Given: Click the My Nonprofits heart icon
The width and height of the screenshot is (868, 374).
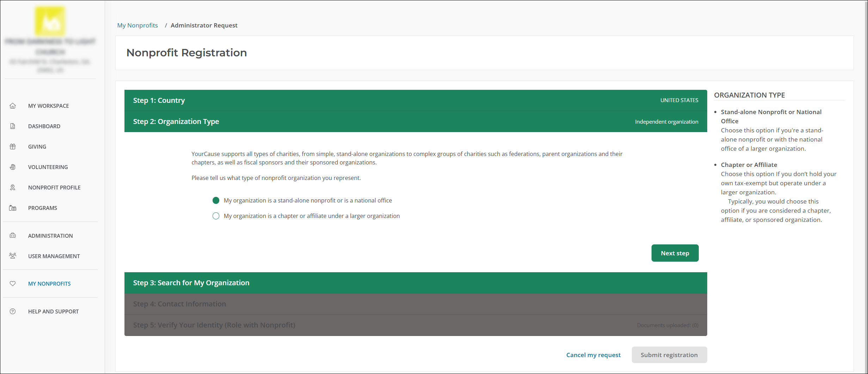Looking at the screenshot, I should pyautogui.click(x=13, y=283).
